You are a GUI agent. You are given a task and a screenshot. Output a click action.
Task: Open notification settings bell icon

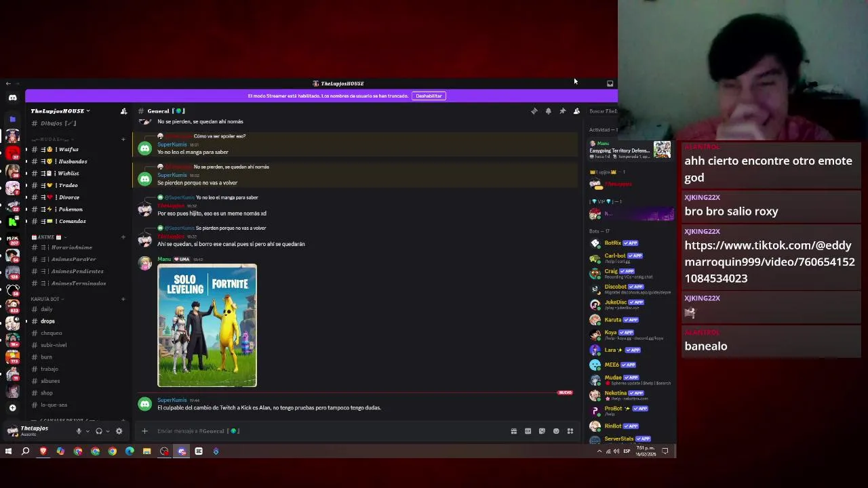(x=548, y=111)
